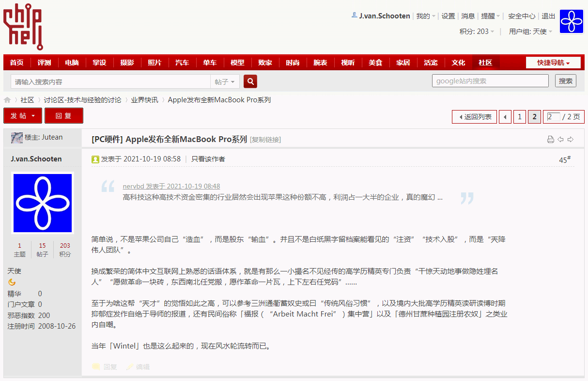Select 美食 in the navigation bar
This screenshot has height=381, width=588.
click(x=375, y=63)
